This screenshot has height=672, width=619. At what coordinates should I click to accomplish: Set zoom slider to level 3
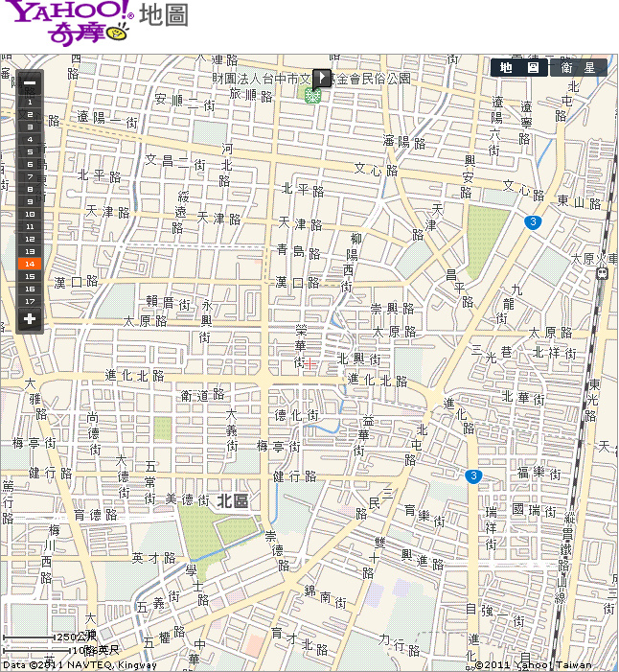coord(30,127)
